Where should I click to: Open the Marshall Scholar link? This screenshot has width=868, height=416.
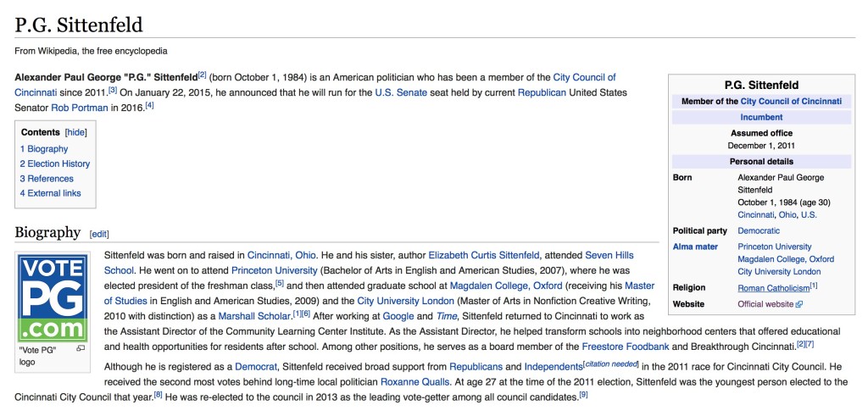click(254, 316)
